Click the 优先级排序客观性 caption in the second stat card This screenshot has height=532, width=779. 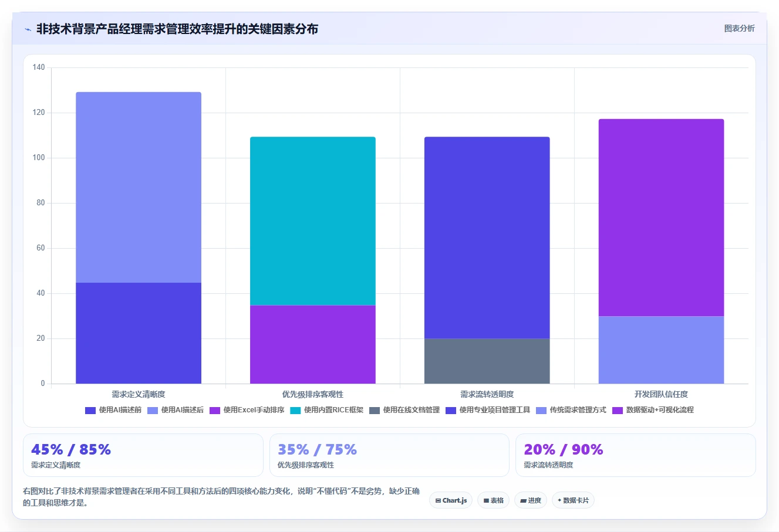click(x=306, y=465)
